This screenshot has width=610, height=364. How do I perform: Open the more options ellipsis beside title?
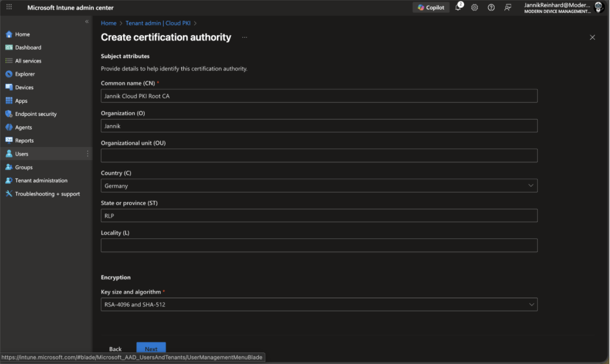(x=244, y=38)
